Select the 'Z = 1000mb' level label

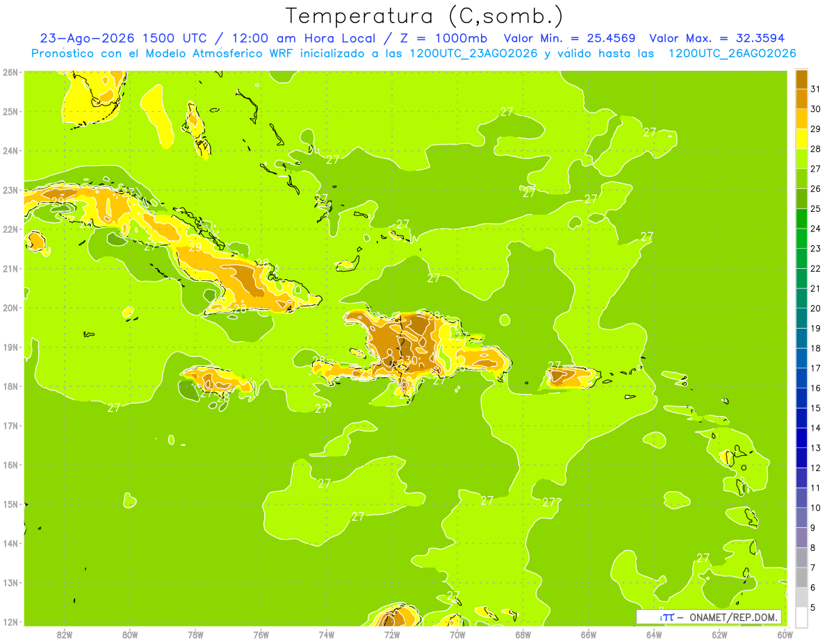444,38
